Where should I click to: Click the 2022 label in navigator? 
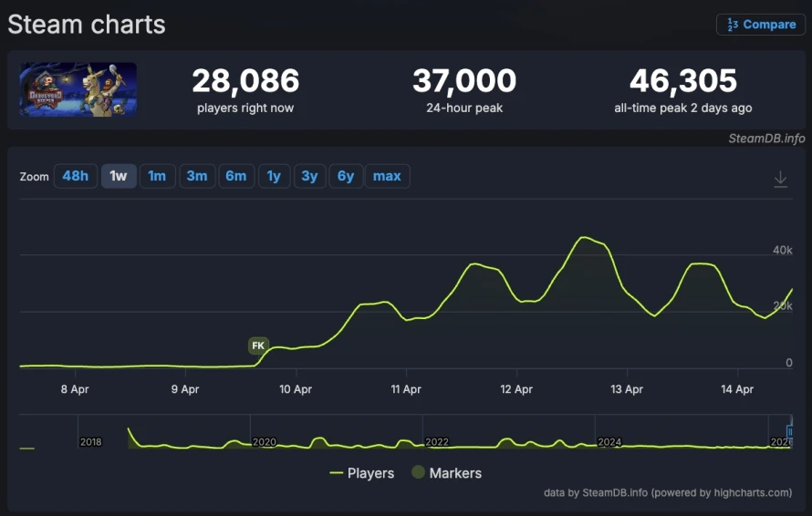pos(437,442)
